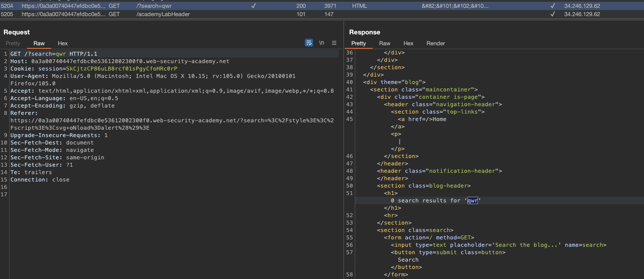Viewport: 644px width, 279px height.
Task: Select the Raw tab in the Request panel
Action: (39, 44)
